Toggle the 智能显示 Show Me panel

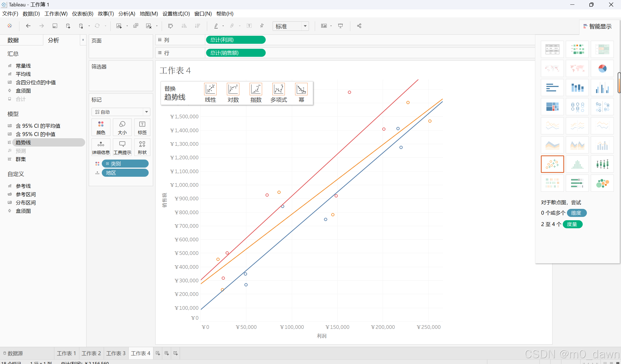(597, 27)
